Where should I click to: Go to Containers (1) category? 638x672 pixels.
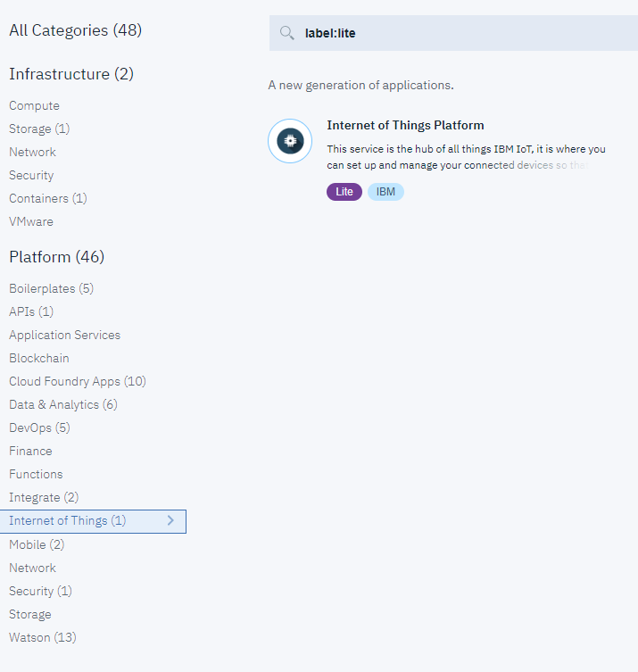pos(48,198)
